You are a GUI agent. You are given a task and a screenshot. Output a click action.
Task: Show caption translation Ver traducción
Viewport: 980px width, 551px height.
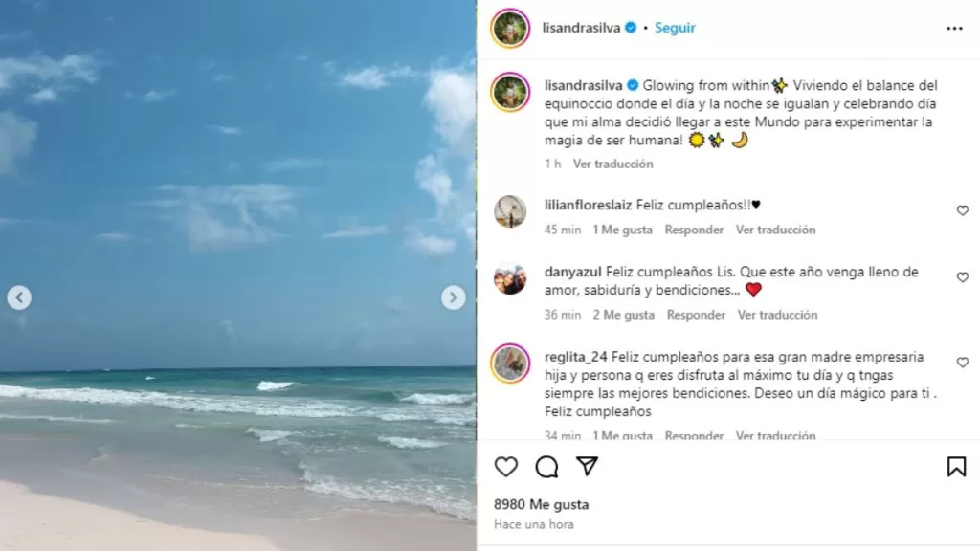613,164
